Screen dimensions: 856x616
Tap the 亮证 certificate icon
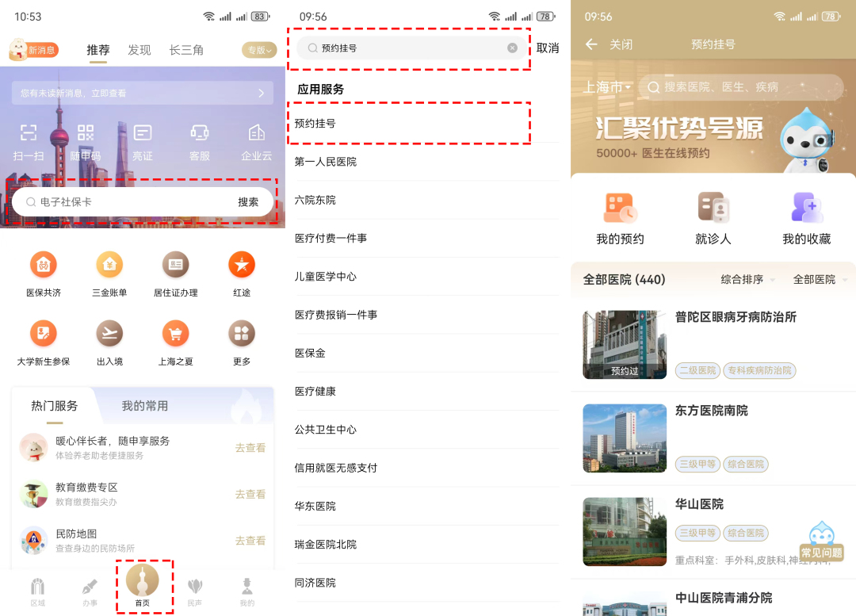(x=143, y=132)
